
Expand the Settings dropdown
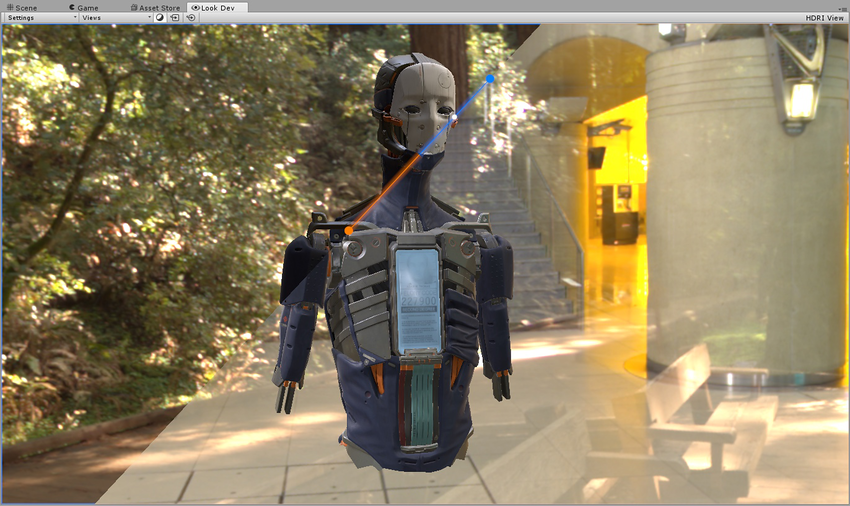tap(42, 17)
